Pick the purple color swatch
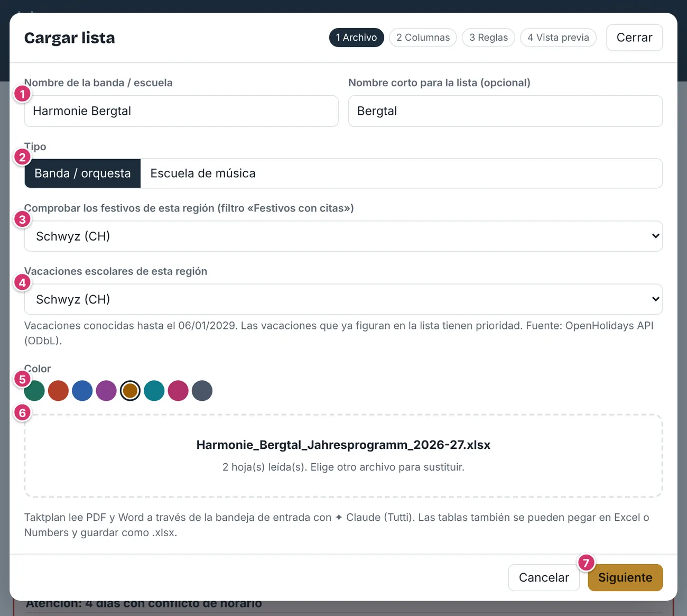Viewport: 687px width, 616px height. tap(106, 391)
